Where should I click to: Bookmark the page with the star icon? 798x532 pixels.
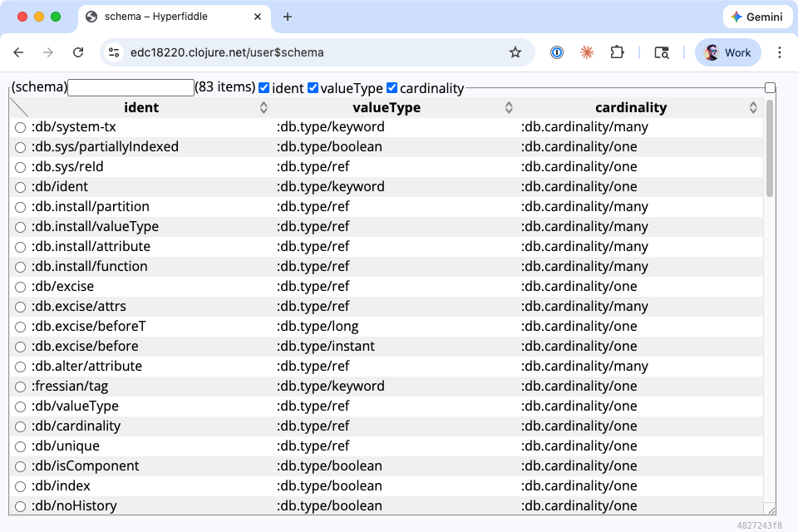(516, 52)
